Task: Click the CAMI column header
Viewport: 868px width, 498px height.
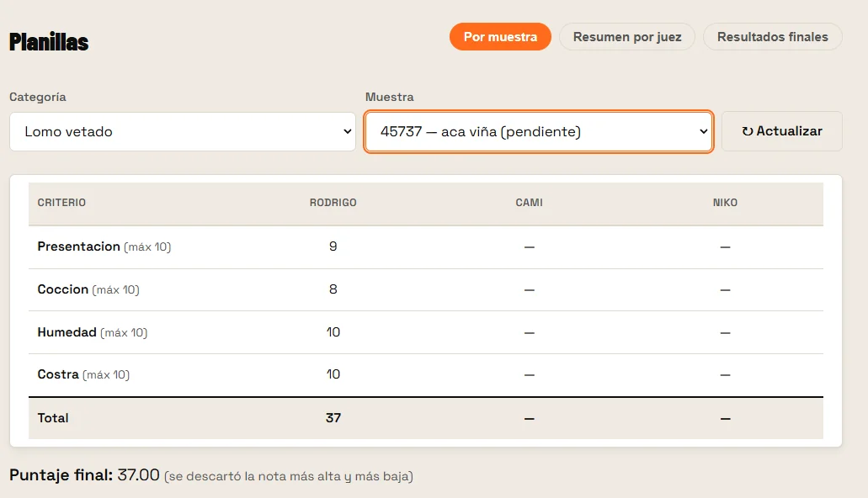Action: click(x=530, y=203)
